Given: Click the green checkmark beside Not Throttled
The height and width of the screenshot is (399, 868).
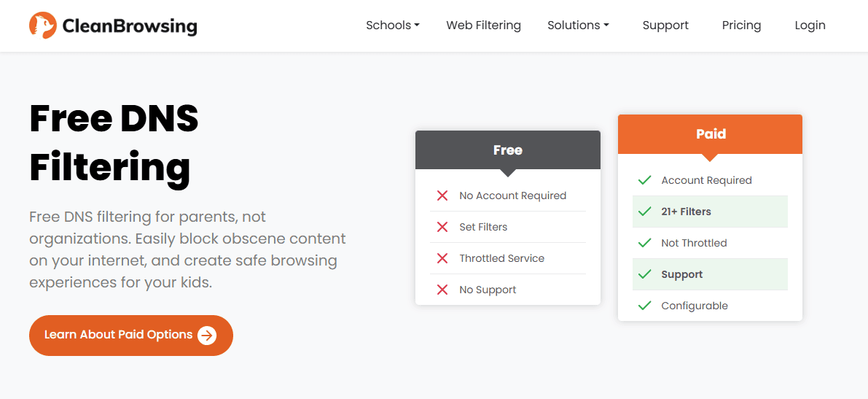Looking at the screenshot, I should pos(644,243).
